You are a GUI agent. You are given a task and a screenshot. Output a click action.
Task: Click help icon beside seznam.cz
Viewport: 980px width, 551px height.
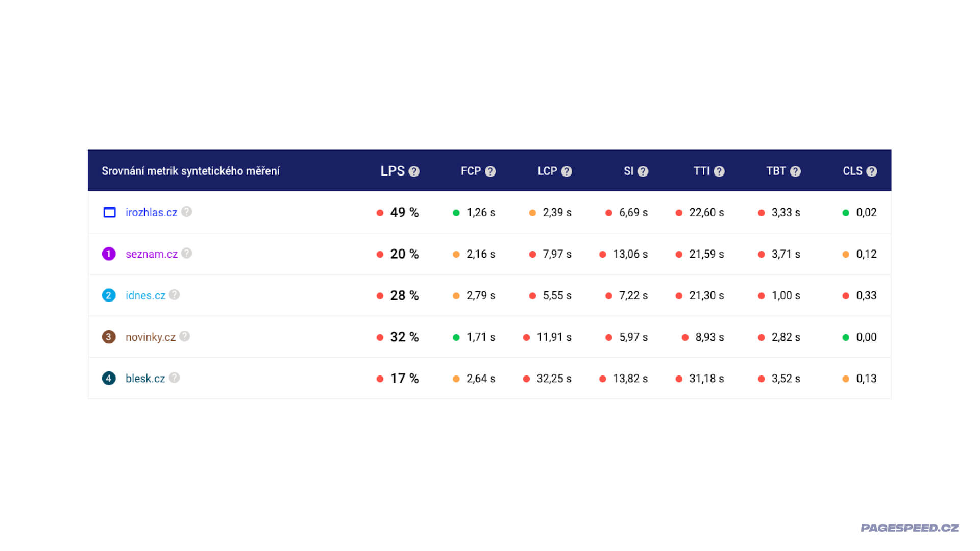(187, 253)
